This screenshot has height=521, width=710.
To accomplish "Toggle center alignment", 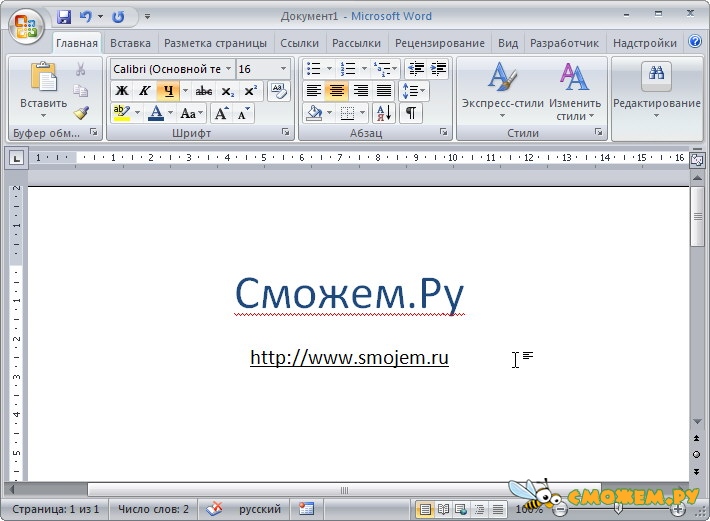I will click(337, 91).
